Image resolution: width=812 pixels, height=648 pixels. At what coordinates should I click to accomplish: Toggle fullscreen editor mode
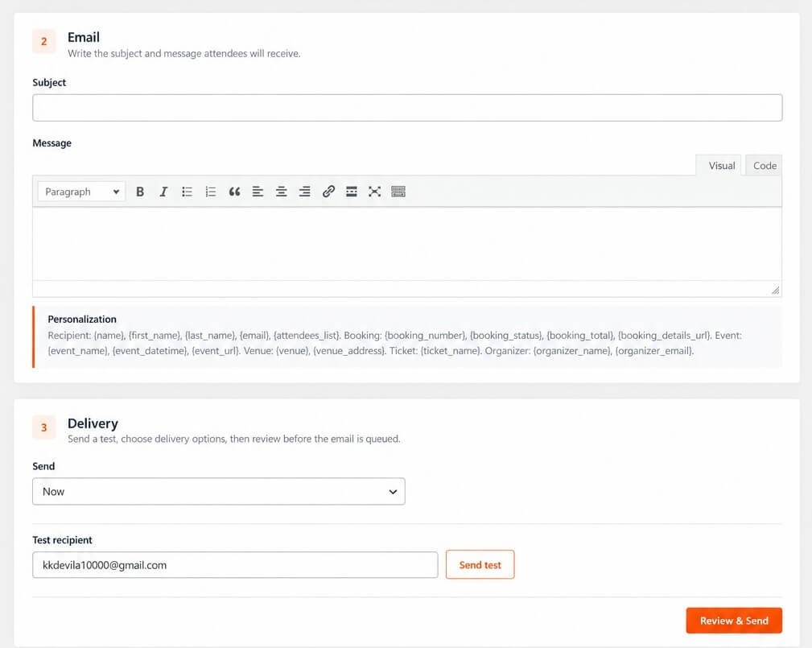(374, 192)
